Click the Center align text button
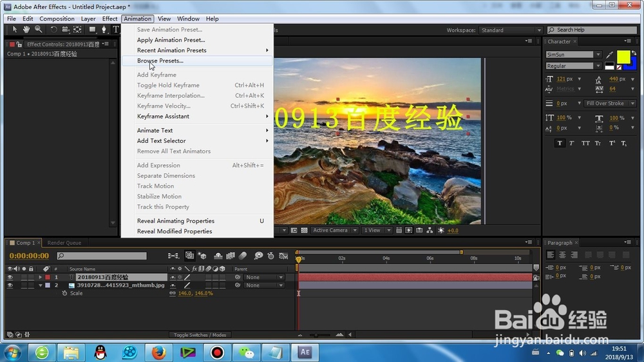The width and height of the screenshot is (644, 362). click(562, 255)
